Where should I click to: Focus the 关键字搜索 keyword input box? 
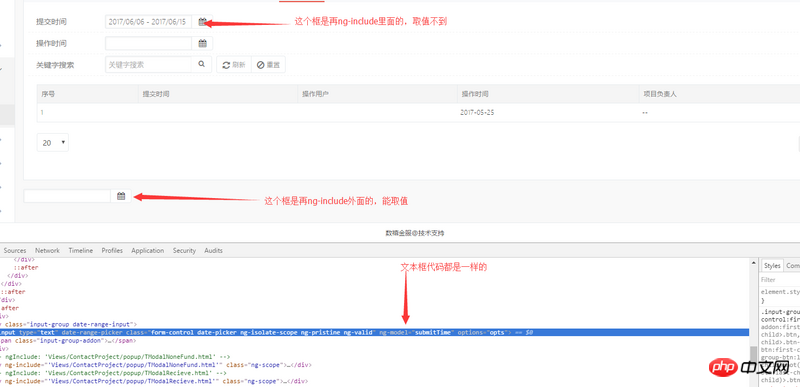pos(148,65)
